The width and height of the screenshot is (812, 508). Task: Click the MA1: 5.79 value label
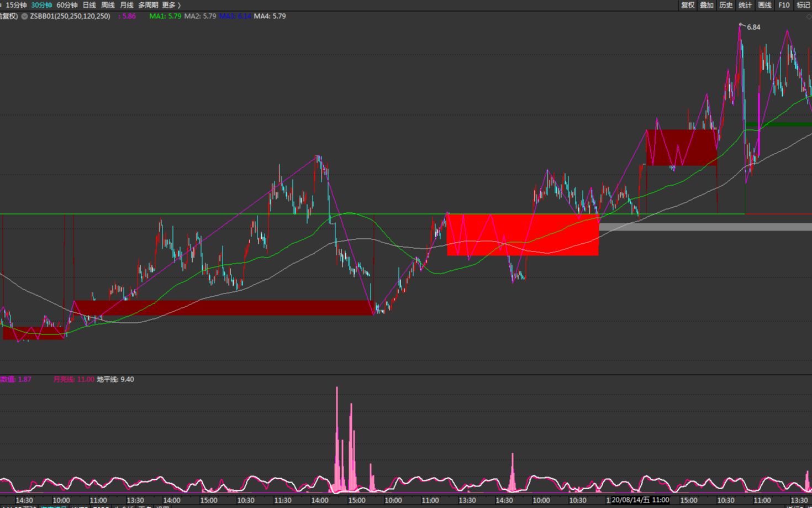165,16
